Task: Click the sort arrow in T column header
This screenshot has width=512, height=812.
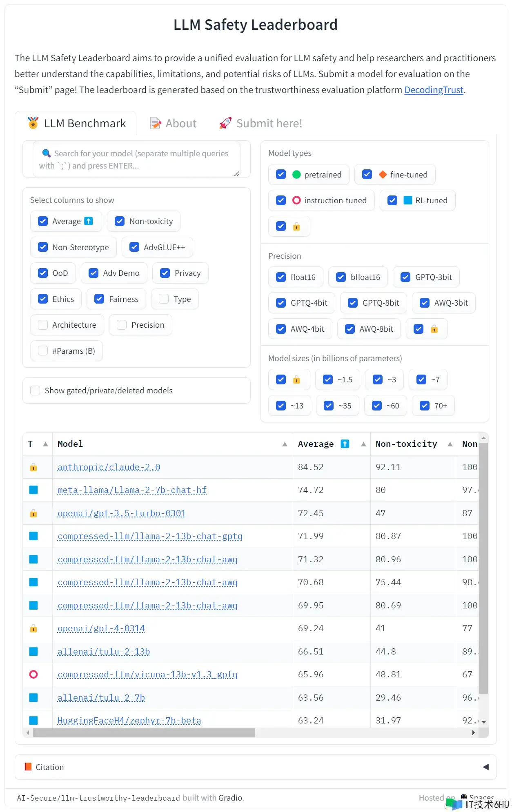Action: tap(45, 444)
